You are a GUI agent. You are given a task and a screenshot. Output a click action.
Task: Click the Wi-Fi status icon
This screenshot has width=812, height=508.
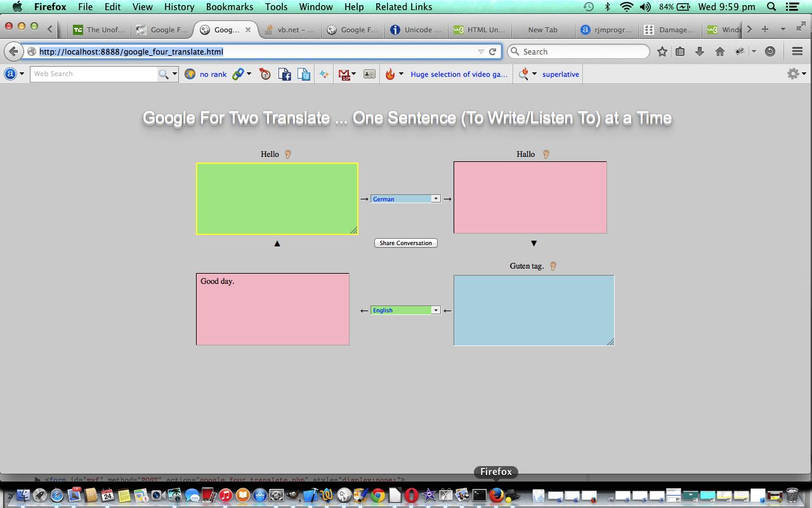(627, 7)
